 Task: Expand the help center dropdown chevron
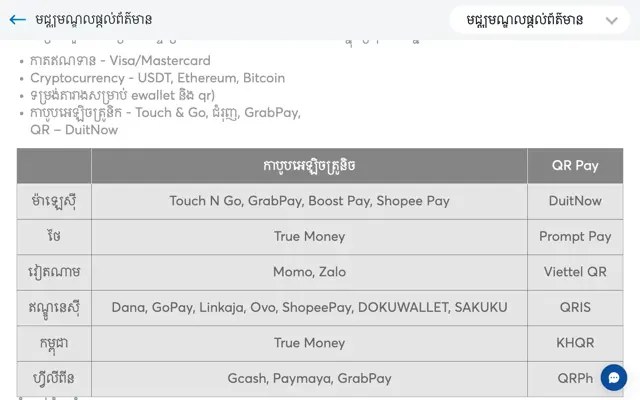[611, 20]
